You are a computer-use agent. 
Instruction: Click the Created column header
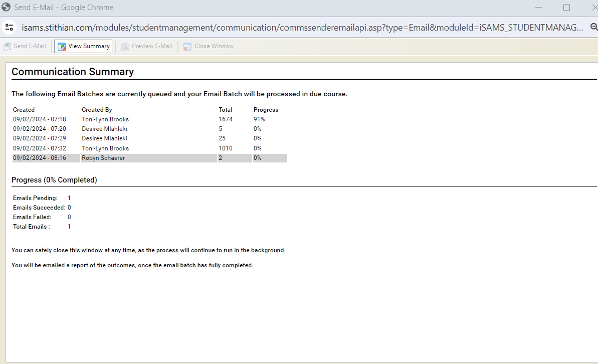(24, 110)
